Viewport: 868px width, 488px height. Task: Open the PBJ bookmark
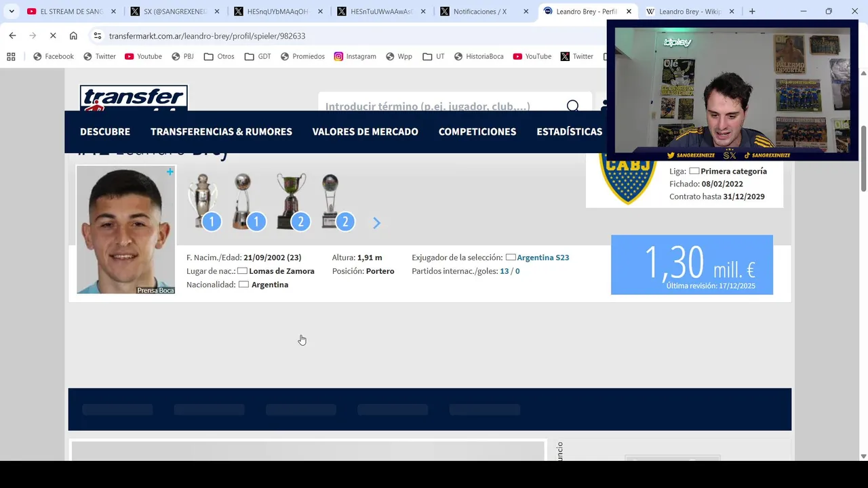pos(182,56)
